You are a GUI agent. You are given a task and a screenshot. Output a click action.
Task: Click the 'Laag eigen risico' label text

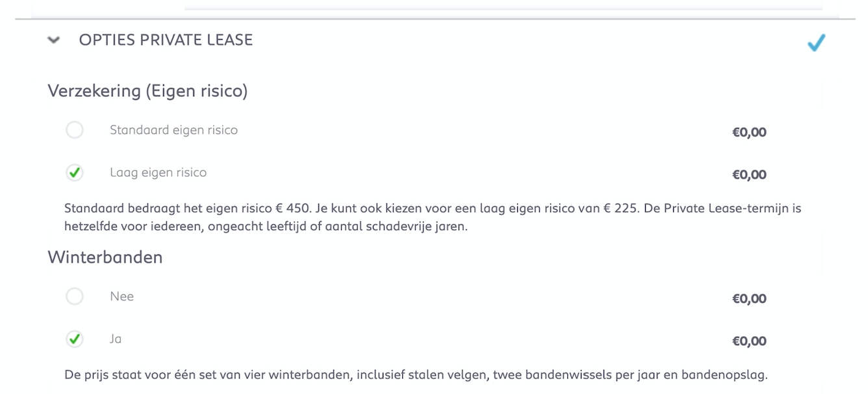[x=158, y=172]
